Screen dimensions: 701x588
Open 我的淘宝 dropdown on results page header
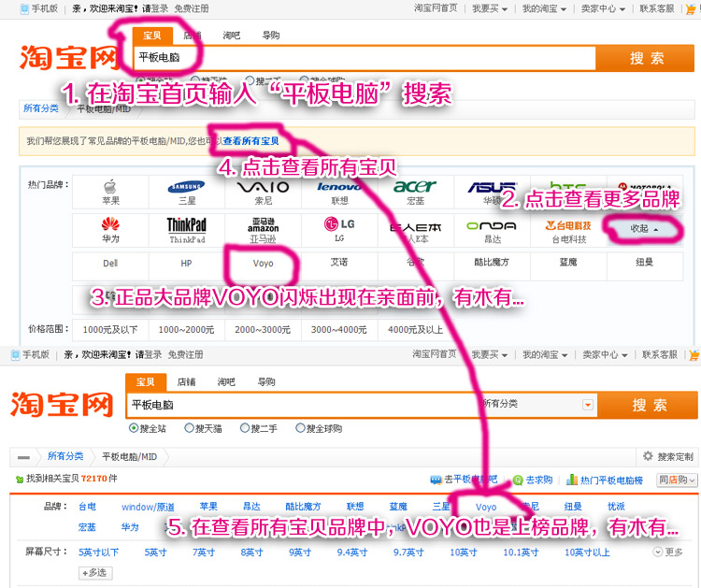(x=545, y=354)
